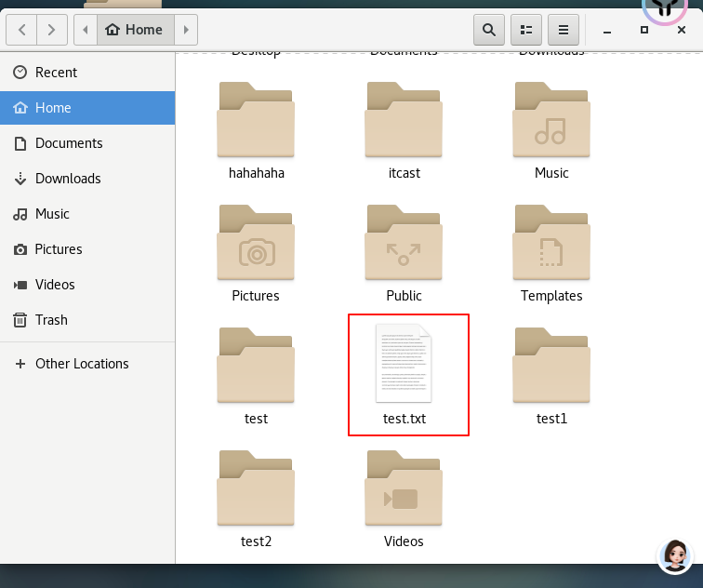Screen dimensions: 703x588
Task: Select the Pictures folder icon in grid
Action: click(256, 242)
